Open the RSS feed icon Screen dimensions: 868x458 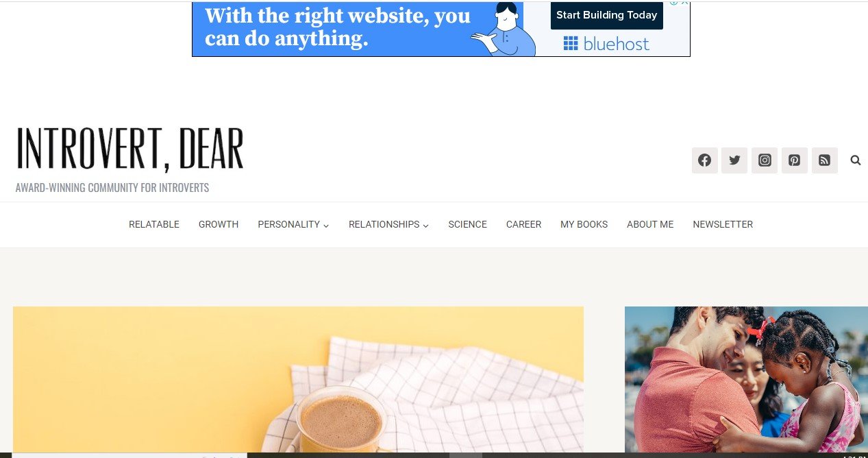click(x=825, y=160)
